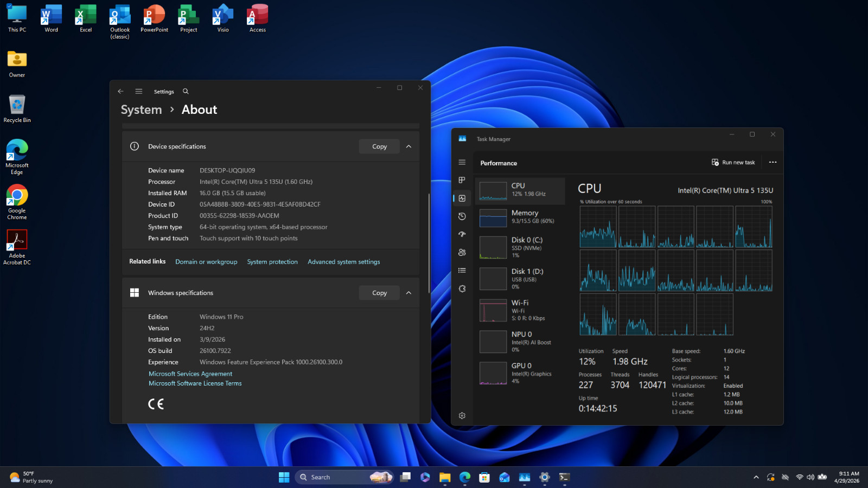
Task: Click the first CPU core utilization graph
Action: [598, 227]
